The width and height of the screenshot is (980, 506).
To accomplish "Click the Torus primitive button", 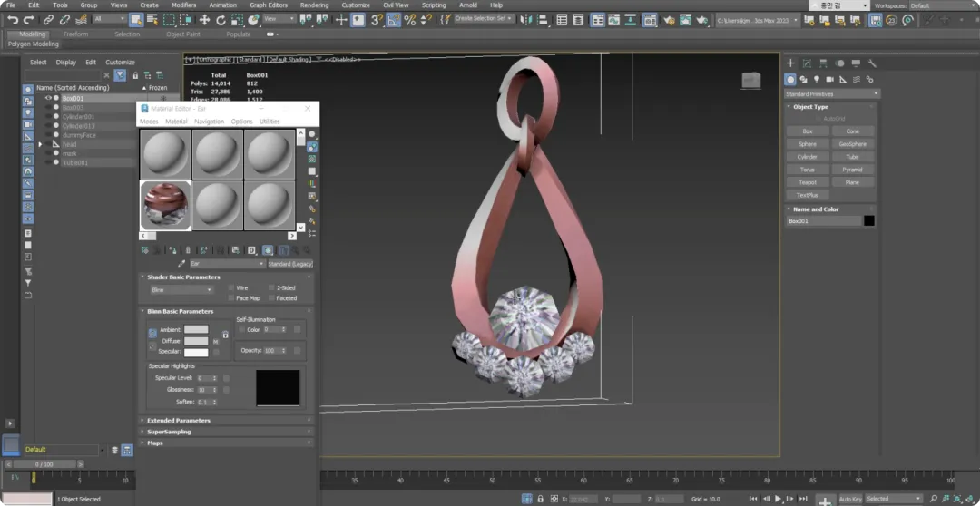I will [x=808, y=170].
